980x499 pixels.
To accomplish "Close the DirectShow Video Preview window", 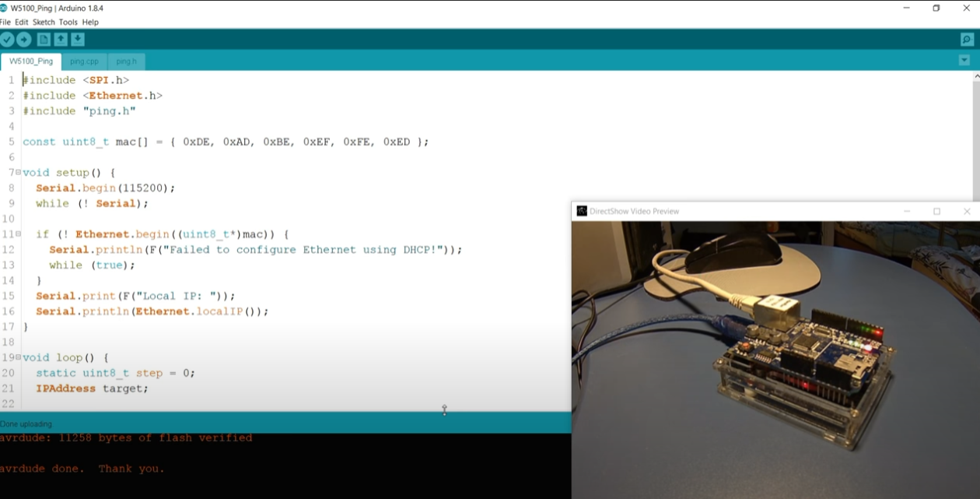I will pos(967,211).
